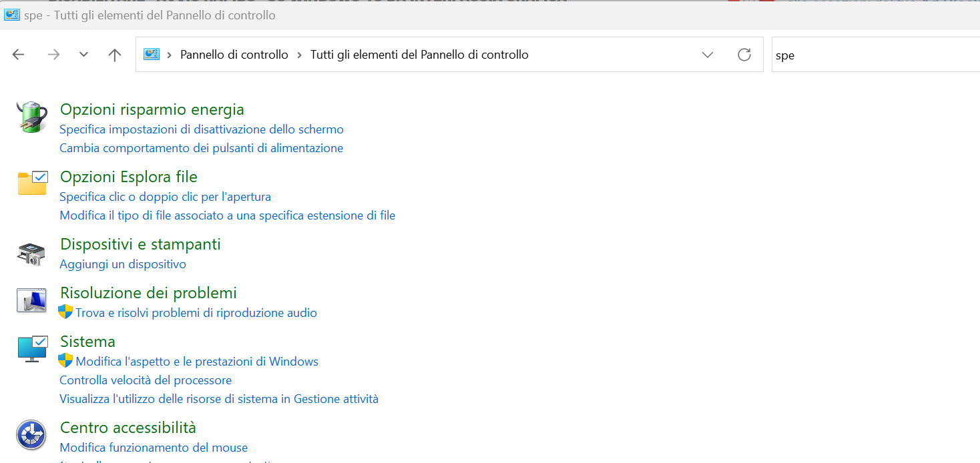Expand the address bar history dropdown
The image size is (980, 463).
[x=708, y=55]
